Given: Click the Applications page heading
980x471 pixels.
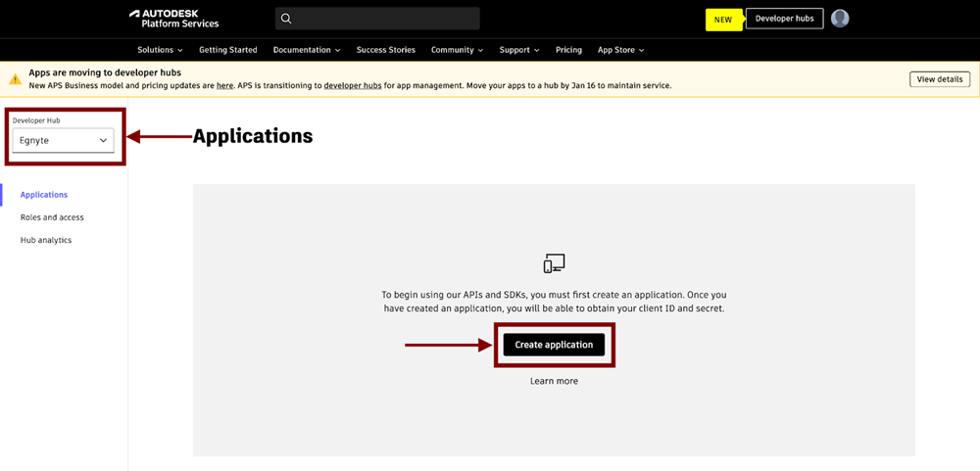Looking at the screenshot, I should click(x=253, y=136).
